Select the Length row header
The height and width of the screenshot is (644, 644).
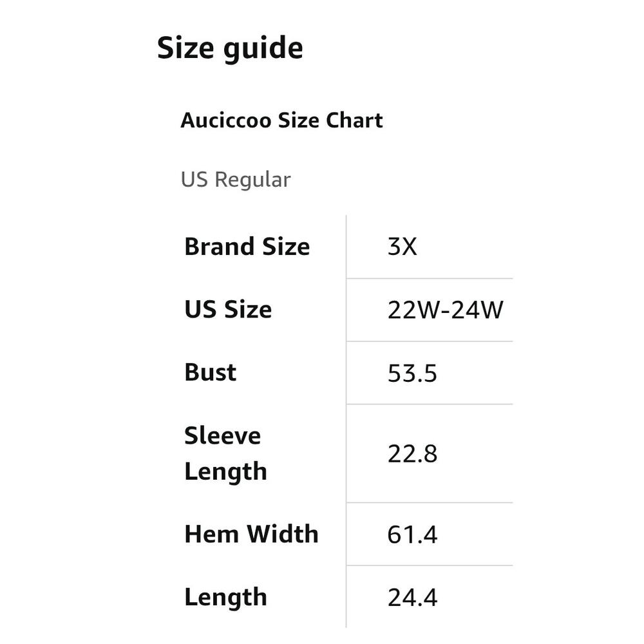point(226,597)
